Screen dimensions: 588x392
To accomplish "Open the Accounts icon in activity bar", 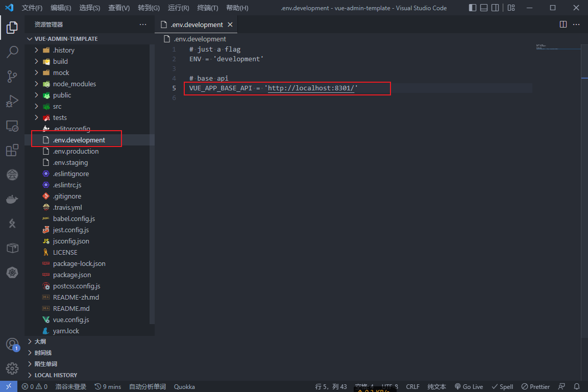I will (x=12, y=344).
